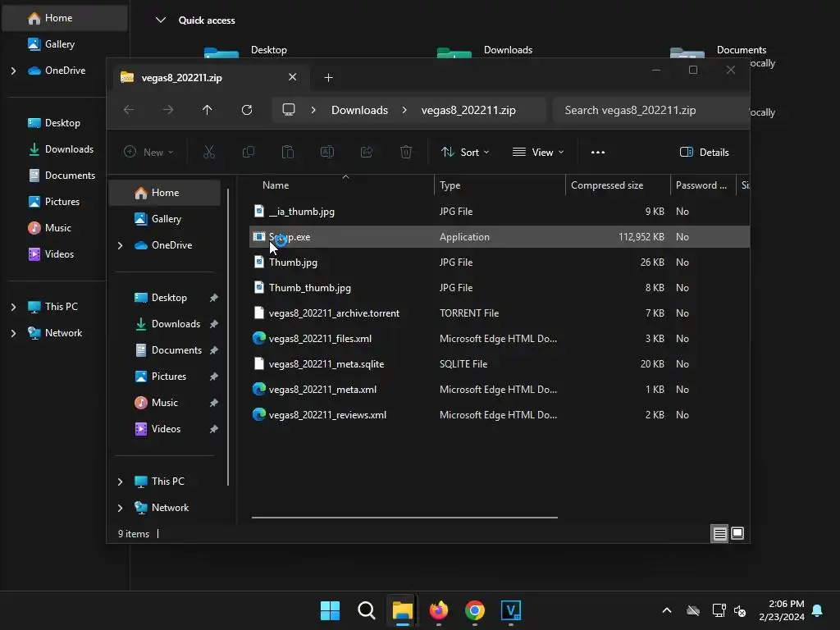Close the vegas8_202211.zip tab
The image size is (840, 630).
293,77
